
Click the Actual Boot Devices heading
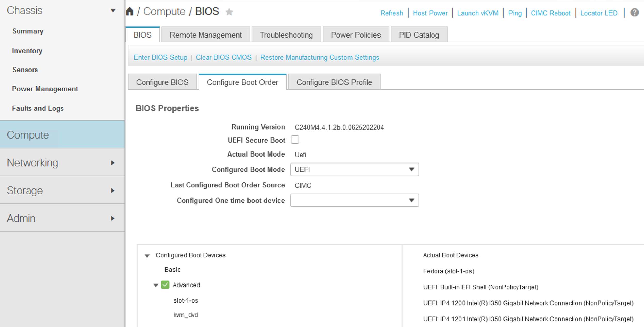(451, 255)
